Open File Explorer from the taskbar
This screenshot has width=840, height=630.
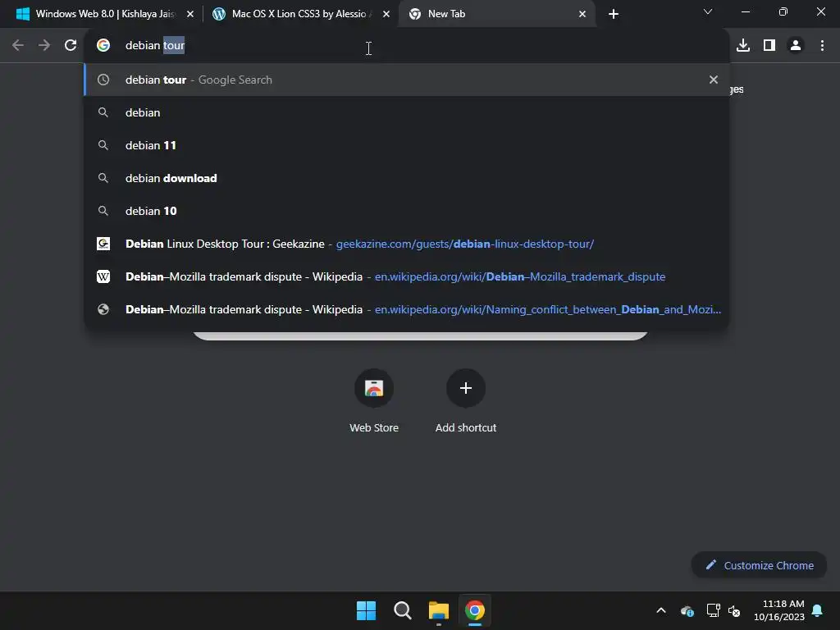[x=438, y=610]
